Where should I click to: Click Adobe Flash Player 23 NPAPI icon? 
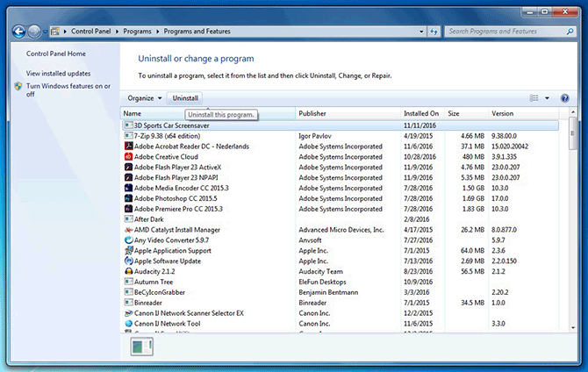point(129,177)
